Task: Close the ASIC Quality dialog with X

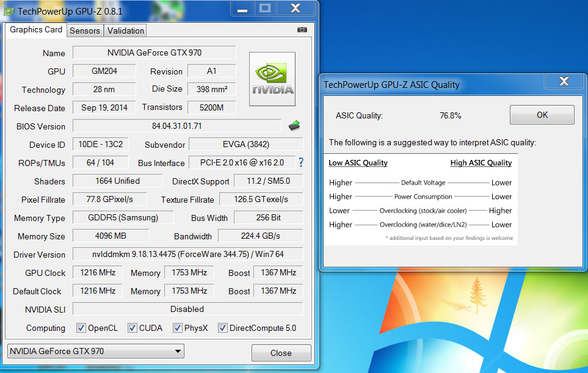Action: (x=564, y=81)
